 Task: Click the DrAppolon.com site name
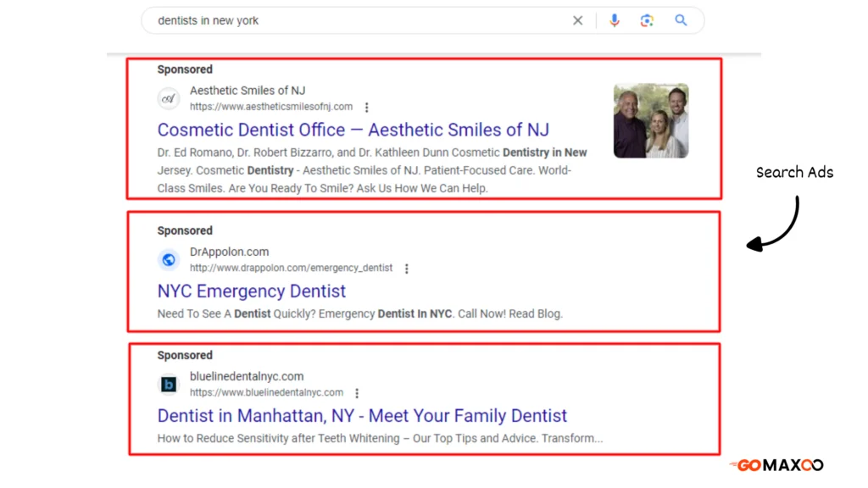click(x=229, y=252)
